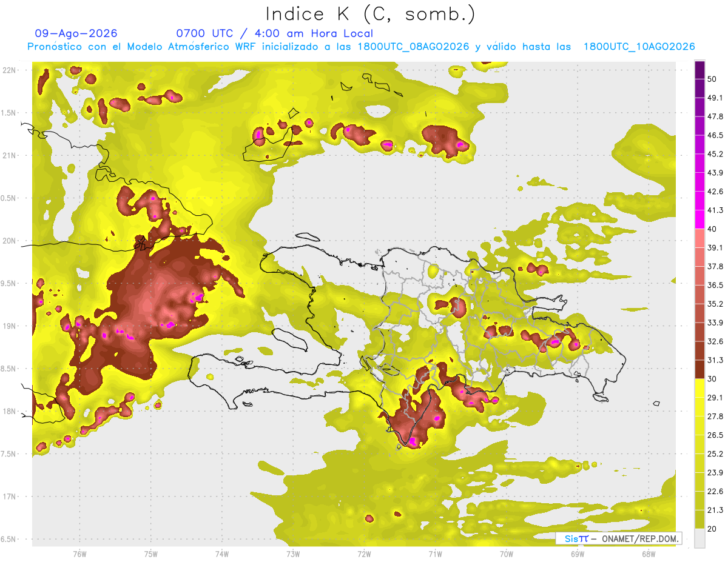Select the legend value "21.3"
Viewport: 728px width, 562px height.
pyautogui.click(x=715, y=510)
